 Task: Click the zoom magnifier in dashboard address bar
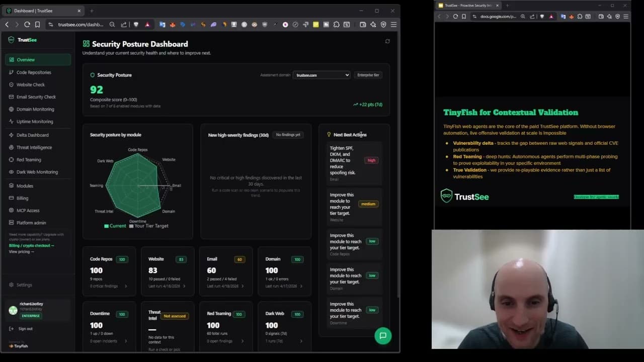(112, 24)
